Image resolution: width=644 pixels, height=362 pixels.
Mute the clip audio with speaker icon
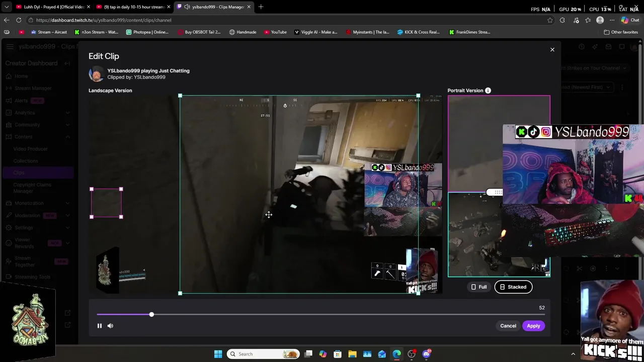[x=110, y=326]
